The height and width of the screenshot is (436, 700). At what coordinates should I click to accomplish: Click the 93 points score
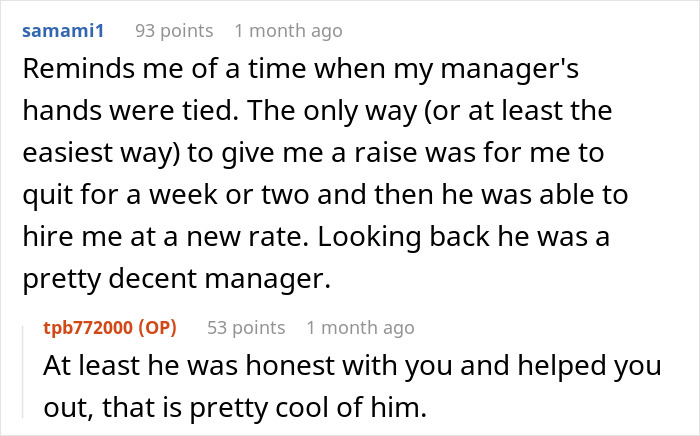tap(174, 31)
